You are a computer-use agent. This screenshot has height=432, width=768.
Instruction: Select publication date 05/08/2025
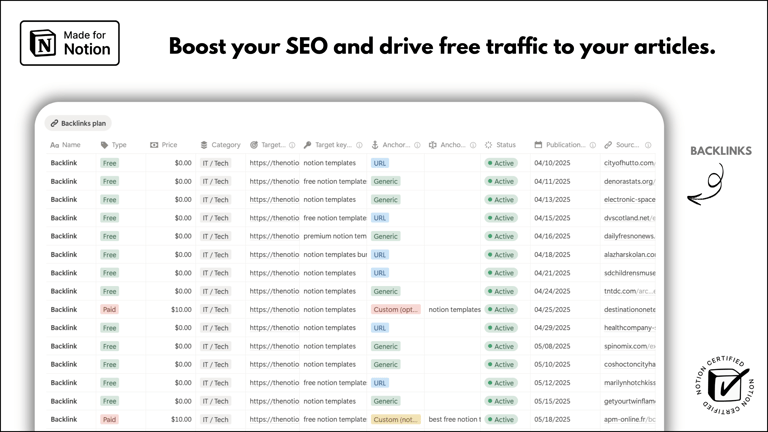(552, 346)
